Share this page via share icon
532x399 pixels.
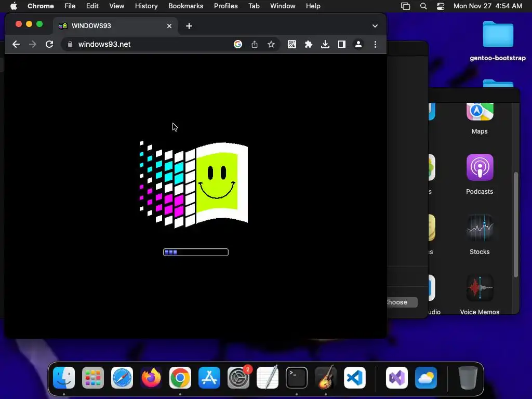[255, 44]
